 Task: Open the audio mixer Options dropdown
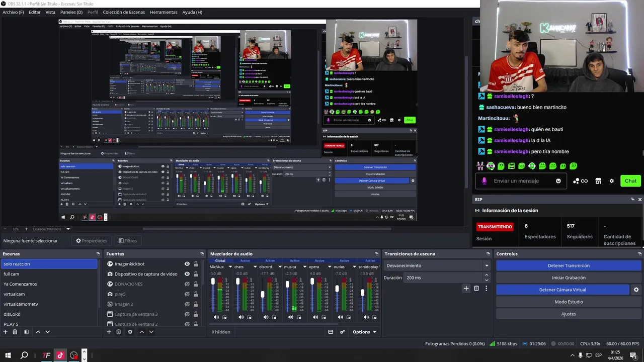(x=365, y=332)
